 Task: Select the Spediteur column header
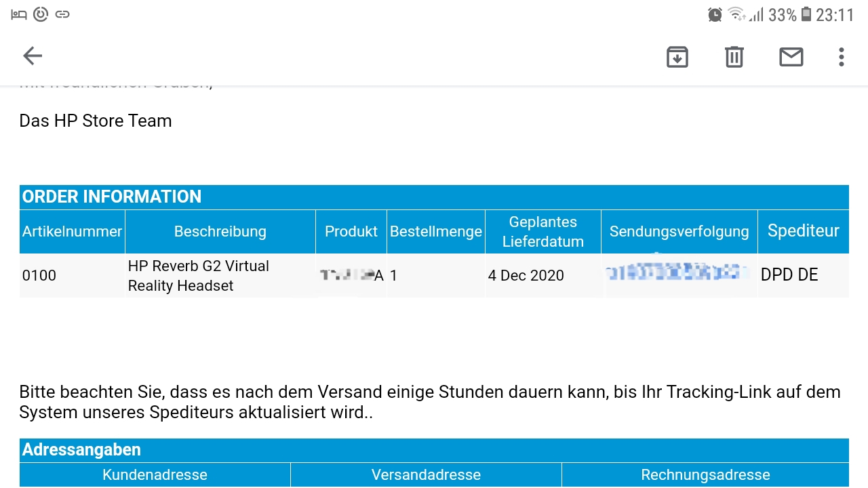point(804,232)
